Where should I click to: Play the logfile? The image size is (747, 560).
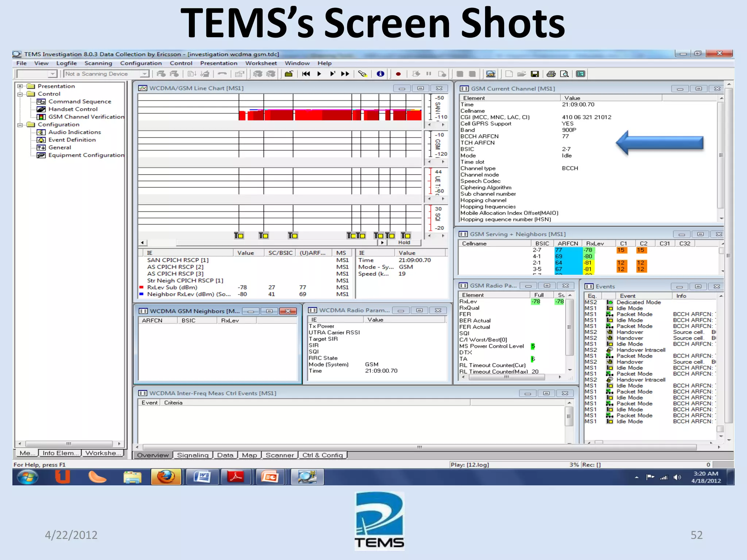point(319,74)
